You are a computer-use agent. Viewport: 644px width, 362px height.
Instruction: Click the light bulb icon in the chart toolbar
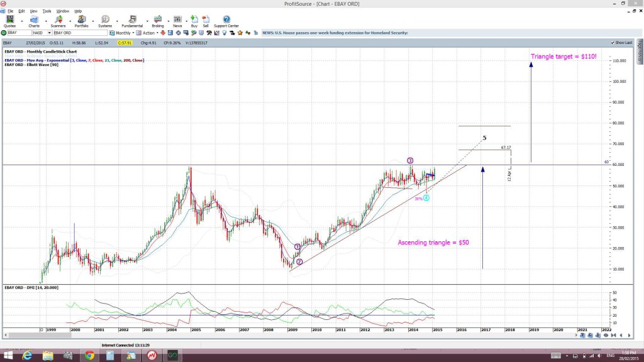pos(225,33)
